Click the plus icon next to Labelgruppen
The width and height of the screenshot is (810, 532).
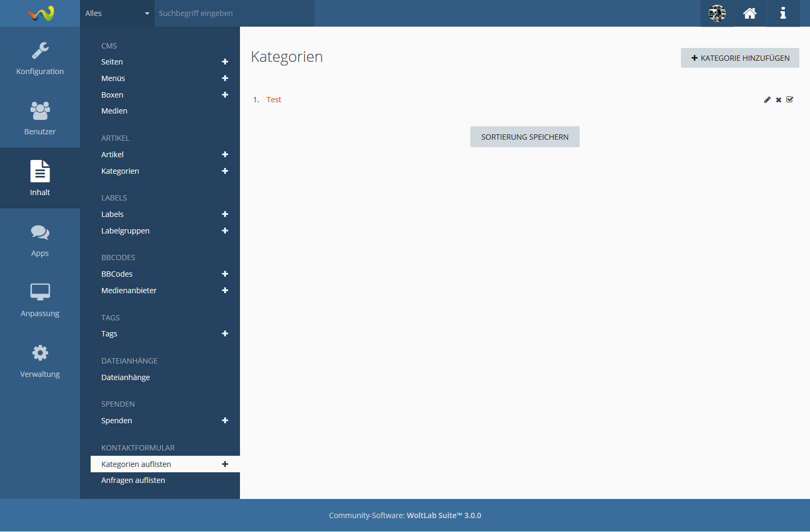click(x=225, y=231)
